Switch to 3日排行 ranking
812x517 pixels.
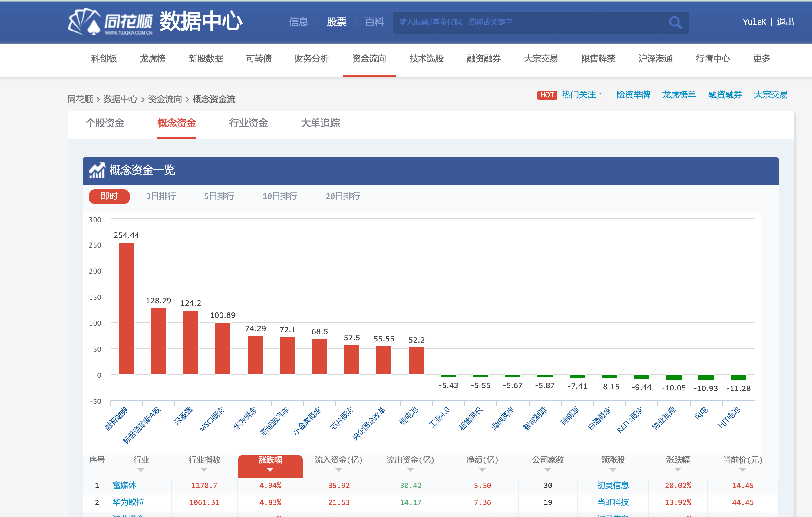click(161, 196)
